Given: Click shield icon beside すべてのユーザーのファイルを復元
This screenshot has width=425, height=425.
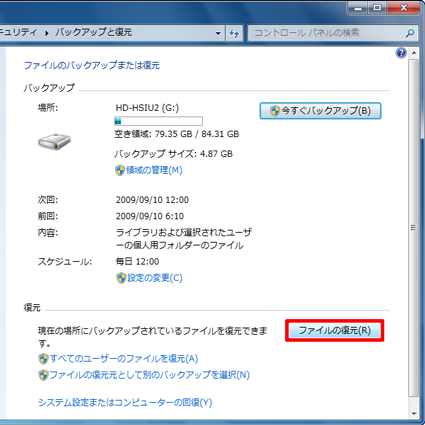Looking at the screenshot, I should point(43,359).
